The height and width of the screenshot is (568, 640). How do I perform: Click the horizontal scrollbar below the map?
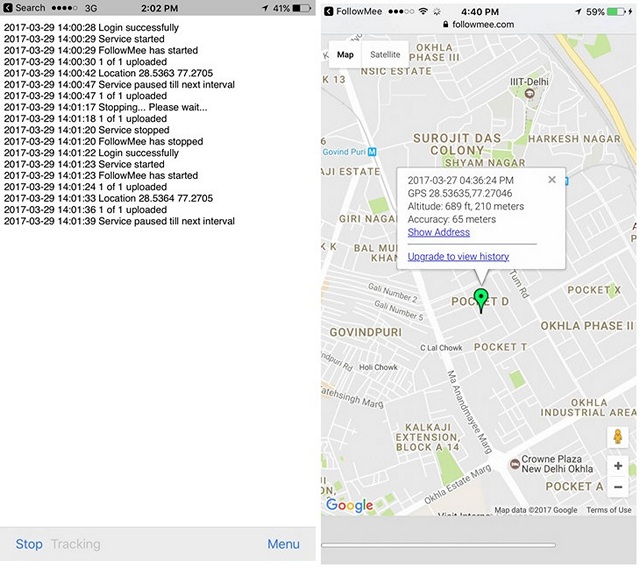tap(438, 545)
